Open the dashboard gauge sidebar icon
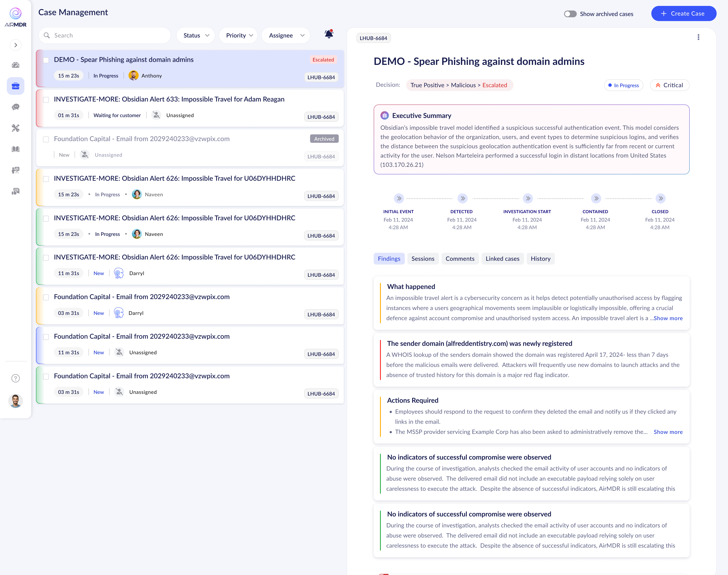728x575 pixels. click(x=16, y=65)
